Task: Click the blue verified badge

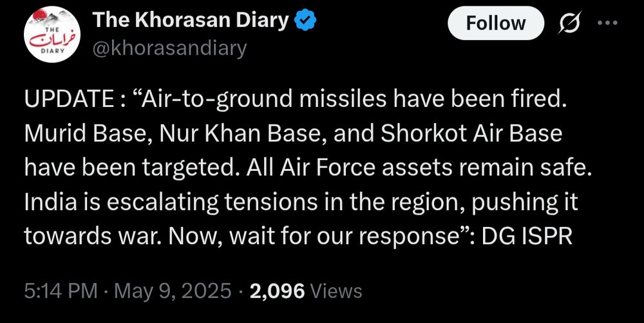Action: pos(306,21)
